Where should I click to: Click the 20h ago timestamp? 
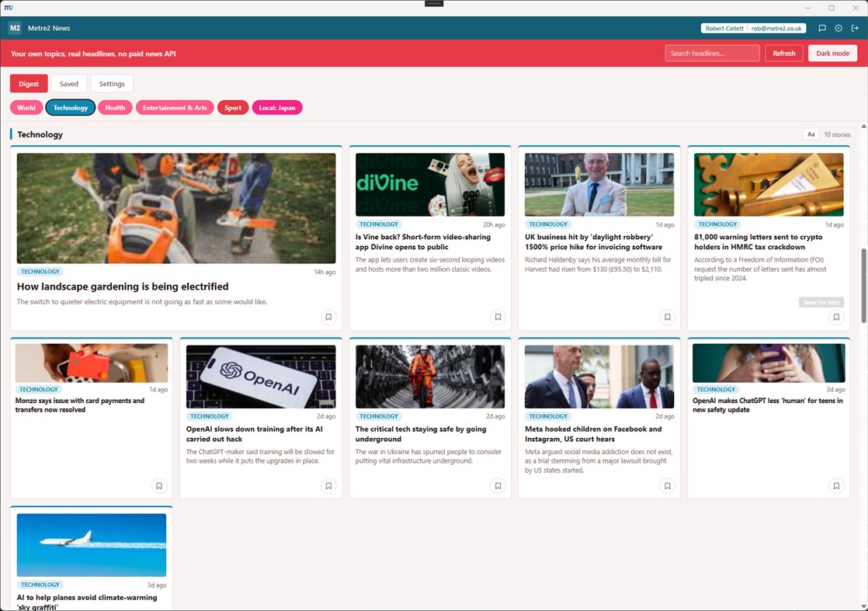[494, 224]
